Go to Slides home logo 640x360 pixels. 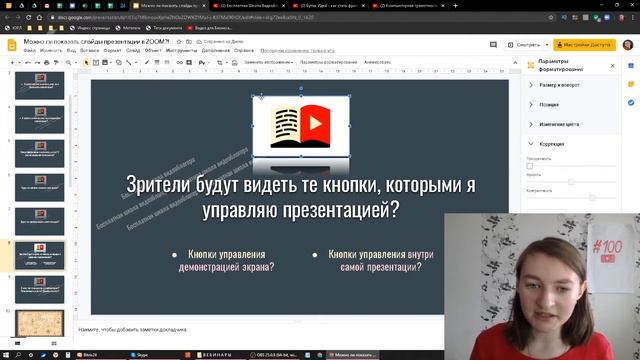12,45
